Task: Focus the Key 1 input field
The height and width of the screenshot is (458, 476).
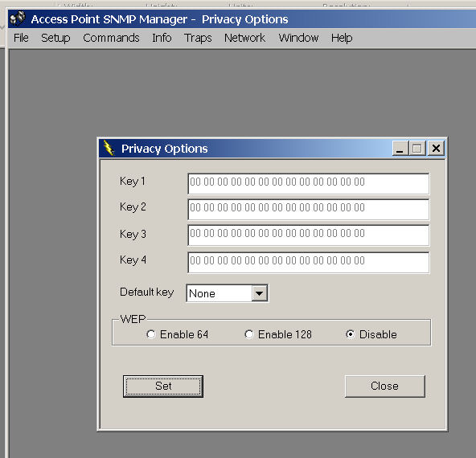Action: click(x=309, y=184)
